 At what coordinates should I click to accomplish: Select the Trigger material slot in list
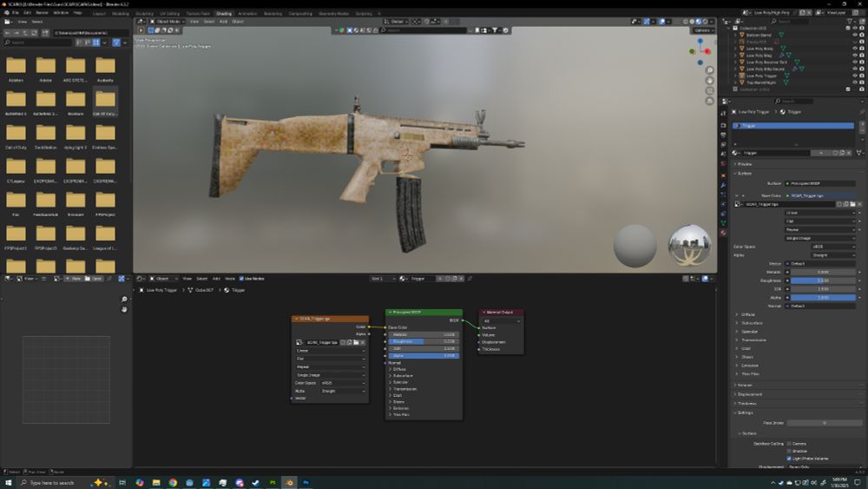793,126
